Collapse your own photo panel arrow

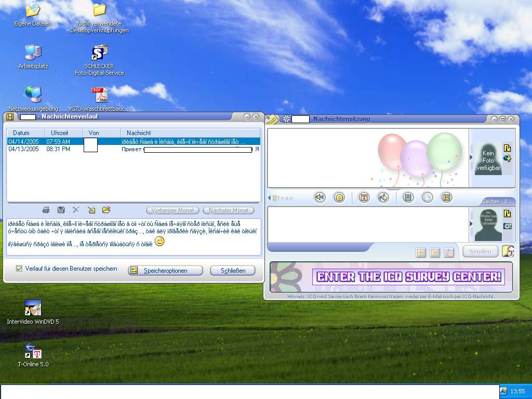tap(471, 224)
